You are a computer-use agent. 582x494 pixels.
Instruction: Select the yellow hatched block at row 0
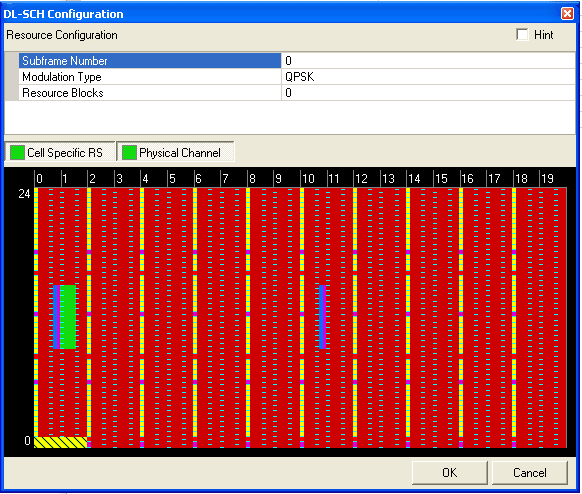coord(61,442)
